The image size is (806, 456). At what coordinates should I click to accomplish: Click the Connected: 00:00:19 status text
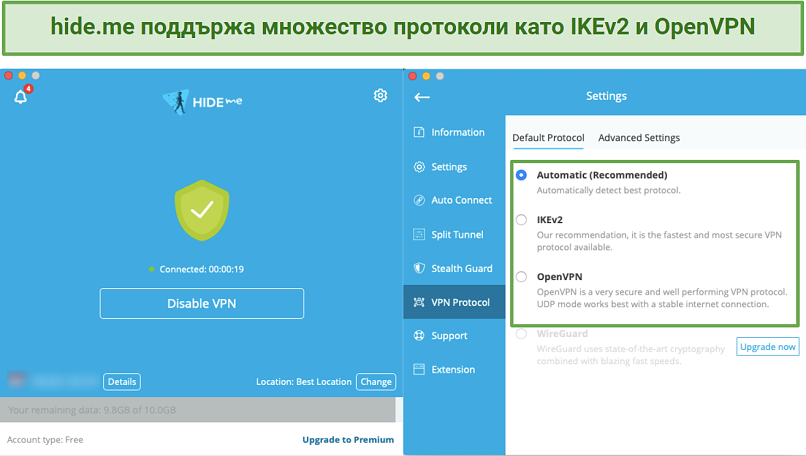point(202,269)
